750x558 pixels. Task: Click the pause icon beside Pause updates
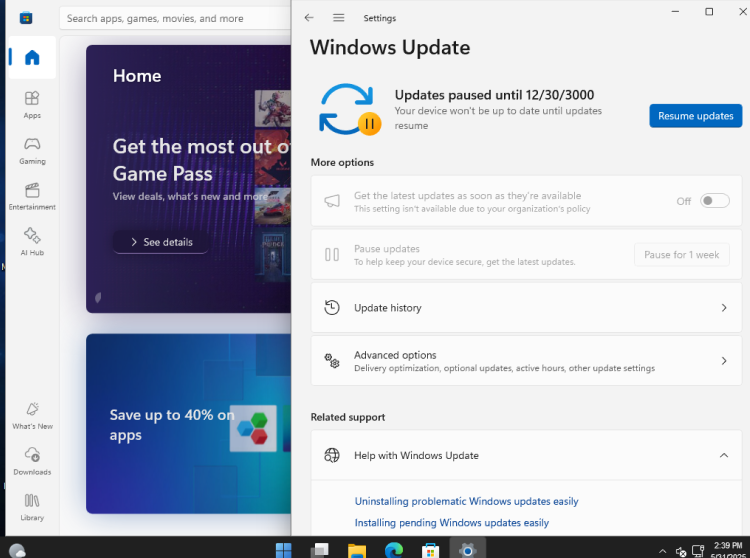coord(332,255)
